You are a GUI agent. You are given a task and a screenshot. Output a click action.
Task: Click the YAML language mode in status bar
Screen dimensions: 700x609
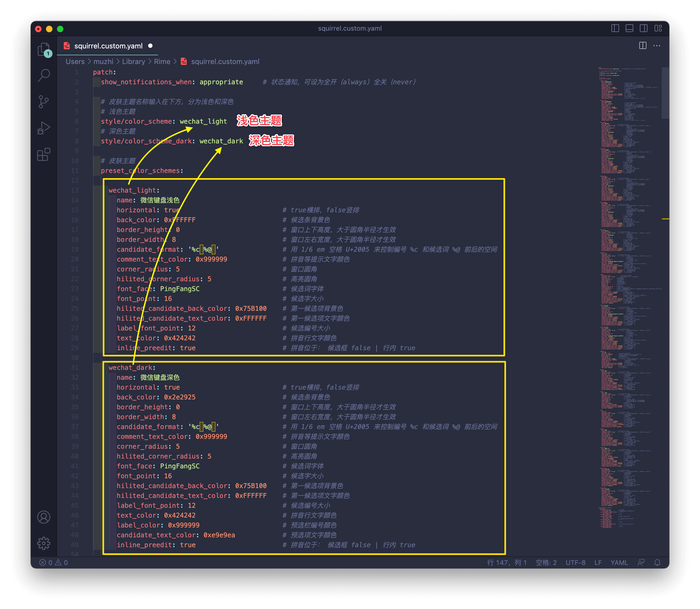click(619, 562)
